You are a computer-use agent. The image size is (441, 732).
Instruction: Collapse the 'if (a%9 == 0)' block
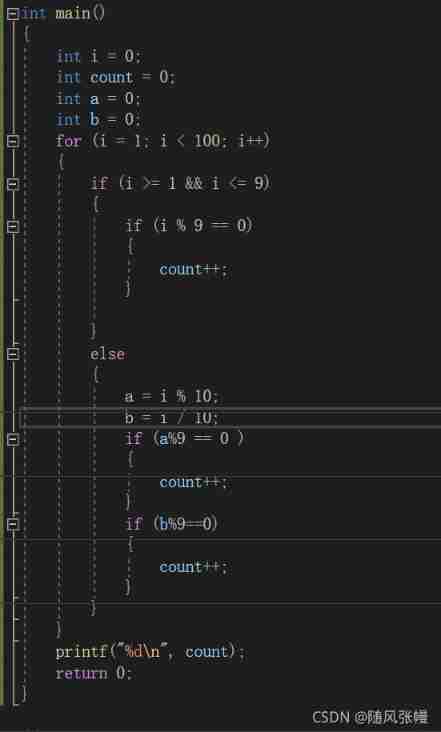tap(13, 439)
